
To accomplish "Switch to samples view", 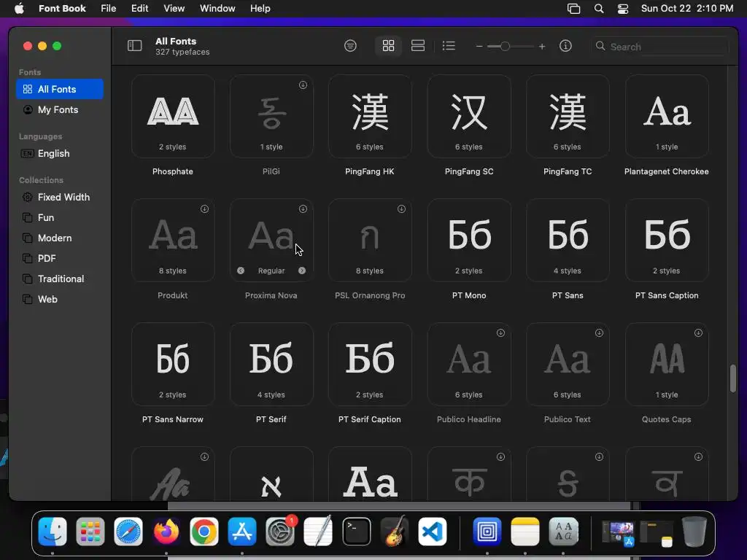I will 418,46.
